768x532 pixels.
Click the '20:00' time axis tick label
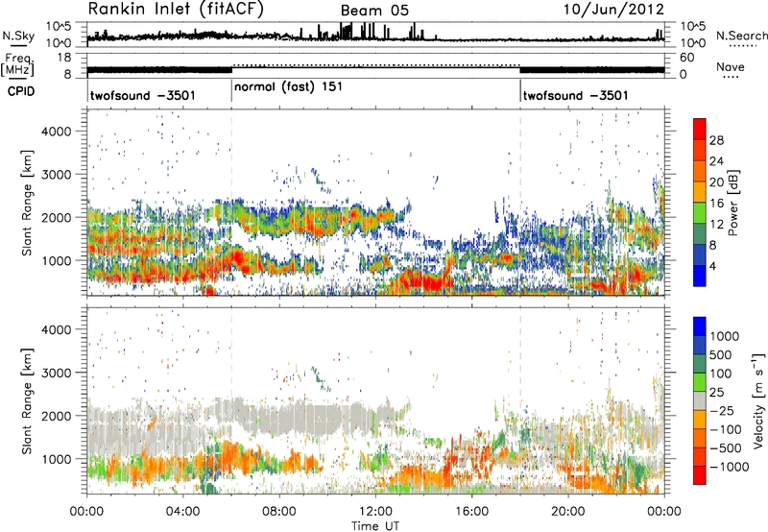[x=567, y=512]
